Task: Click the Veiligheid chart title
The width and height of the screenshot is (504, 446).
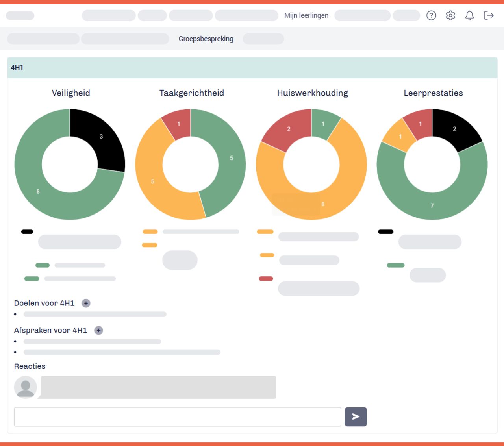Action: (71, 93)
